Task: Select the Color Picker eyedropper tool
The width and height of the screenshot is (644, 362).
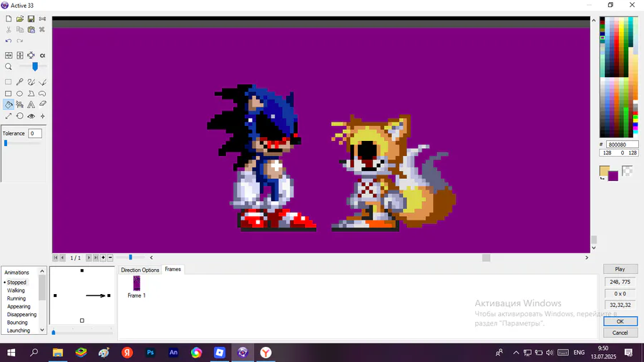Action: coord(20,82)
